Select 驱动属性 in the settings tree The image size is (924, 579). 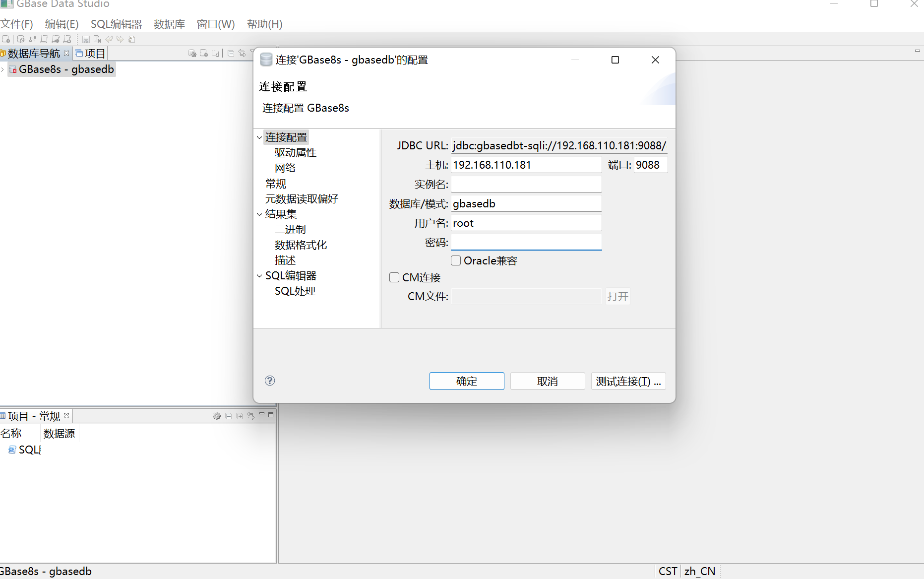tap(296, 153)
